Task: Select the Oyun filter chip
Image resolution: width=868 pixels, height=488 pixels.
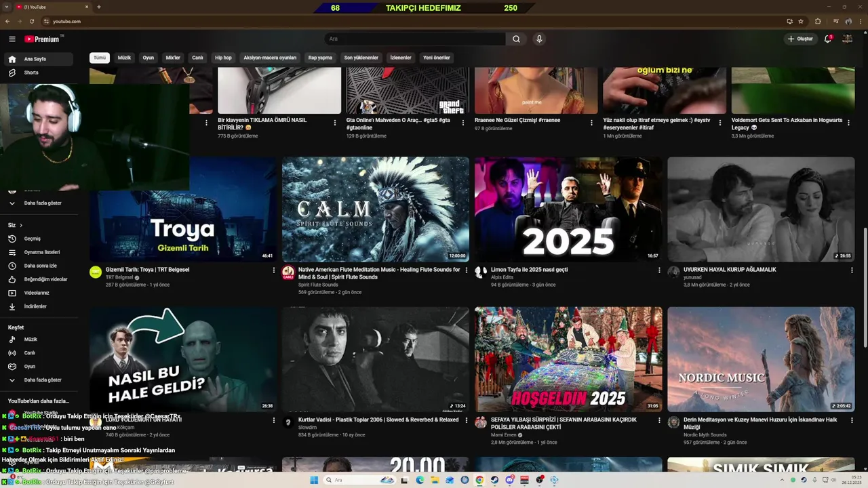Action: point(149,58)
